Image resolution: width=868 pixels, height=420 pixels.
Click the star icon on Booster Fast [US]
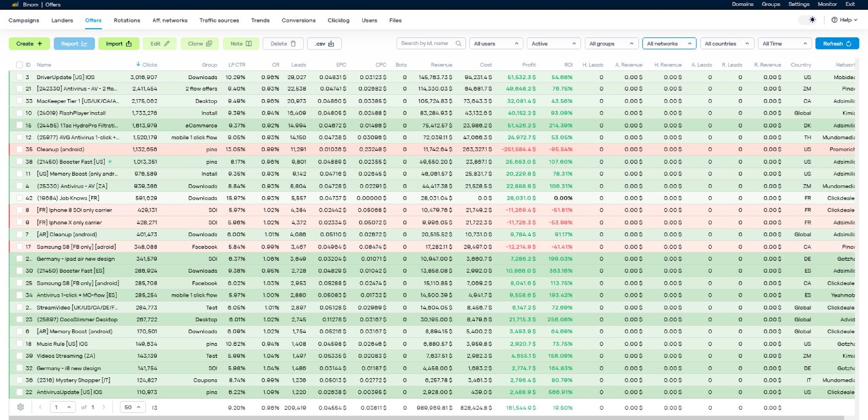coord(110,161)
